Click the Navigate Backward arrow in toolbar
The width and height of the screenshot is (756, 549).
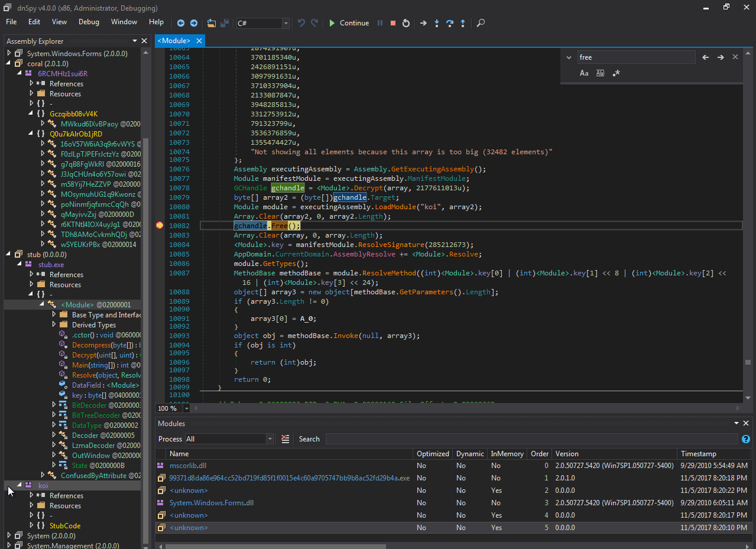click(x=181, y=23)
